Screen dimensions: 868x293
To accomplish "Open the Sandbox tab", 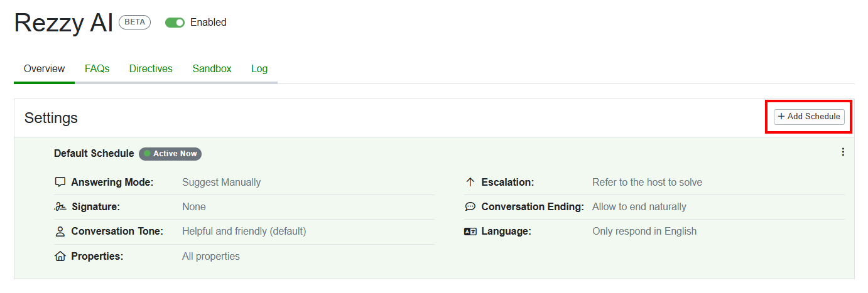I will 212,69.
